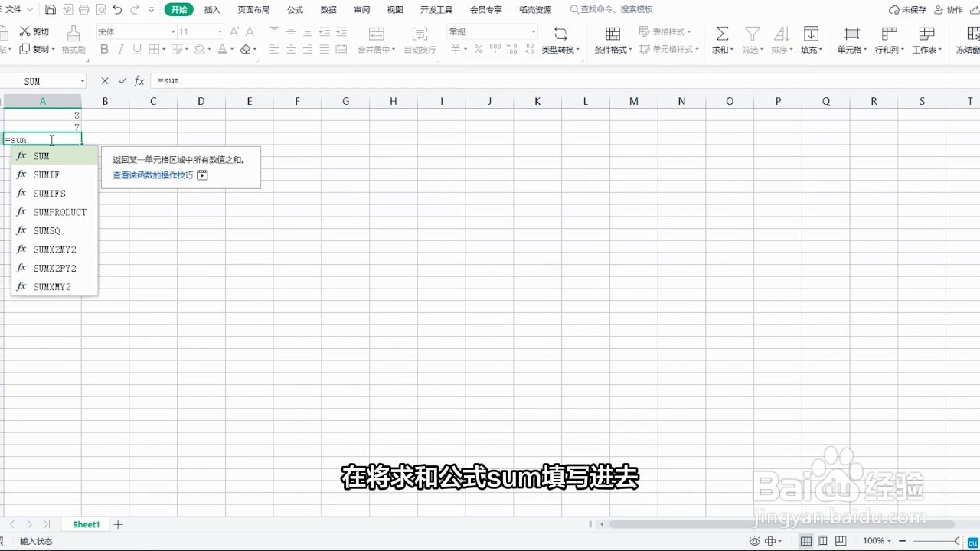Cancel formula entry with the X icon
Screen dimensions: 980x551
tap(104, 80)
